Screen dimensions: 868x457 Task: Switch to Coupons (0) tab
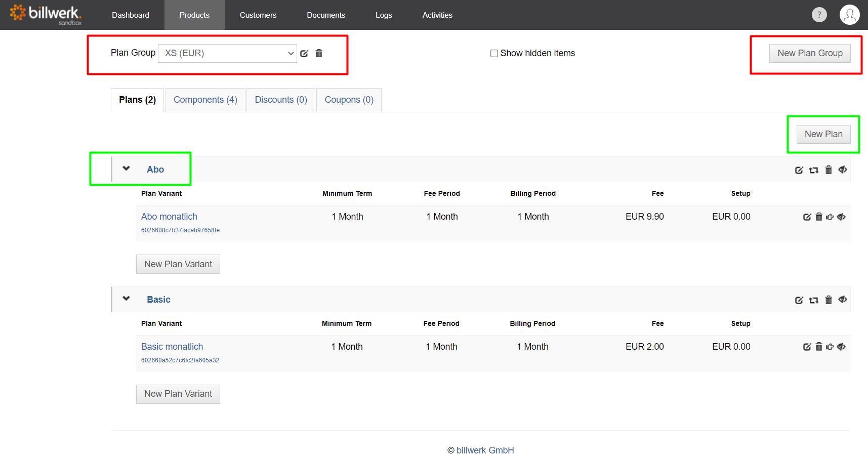point(349,100)
